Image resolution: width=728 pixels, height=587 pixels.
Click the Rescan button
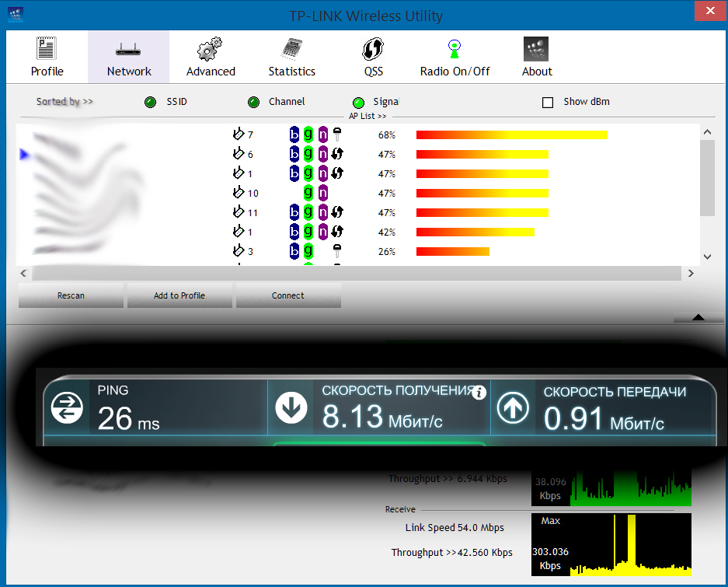[x=71, y=295]
